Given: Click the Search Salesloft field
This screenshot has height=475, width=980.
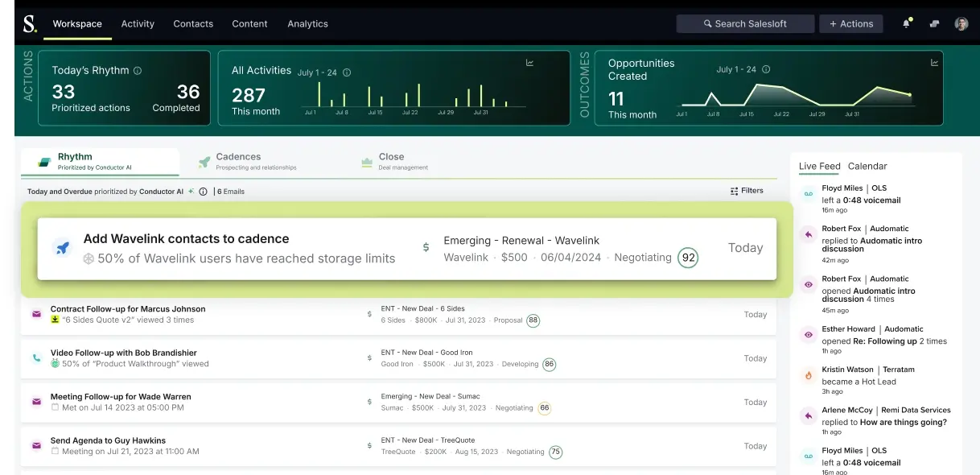Looking at the screenshot, I should pyautogui.click(x=745, y=23).
